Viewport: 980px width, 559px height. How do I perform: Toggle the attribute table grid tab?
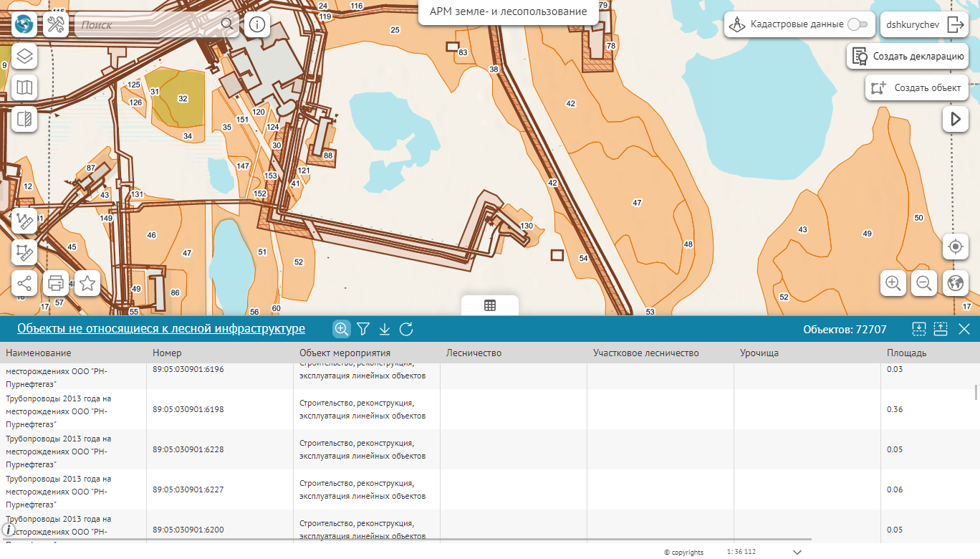[x=490, y=305]
